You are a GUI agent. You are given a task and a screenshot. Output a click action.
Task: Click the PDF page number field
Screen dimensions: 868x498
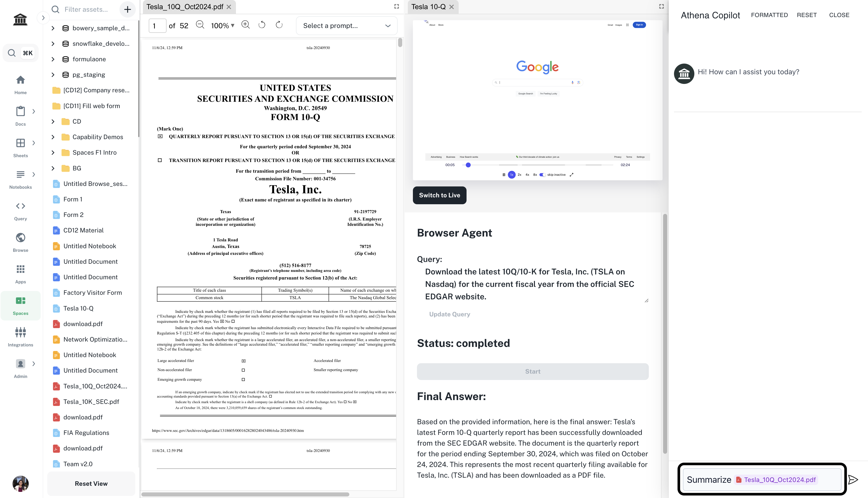pyautogui.click(x=157, y=26)
